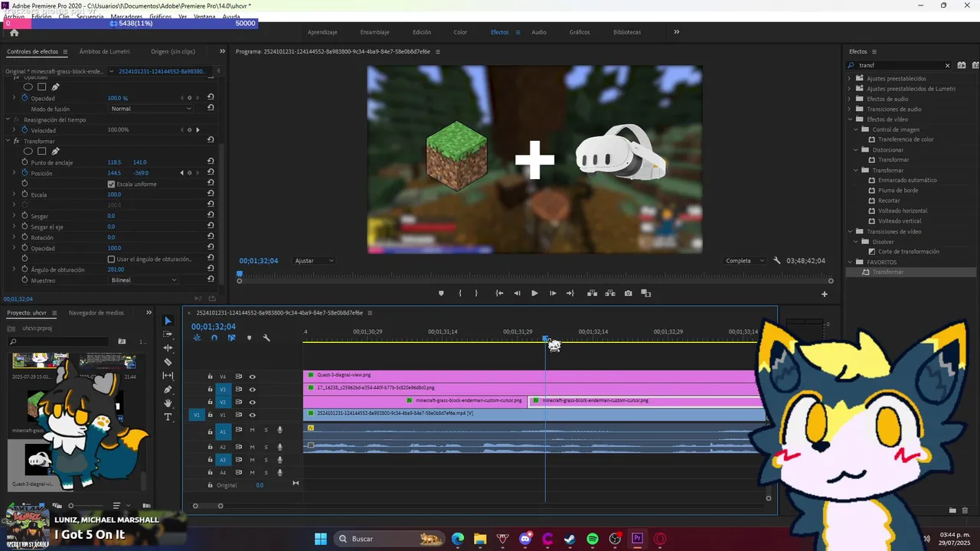Select the Type tool (T) in tools panel

click(168, 417)
